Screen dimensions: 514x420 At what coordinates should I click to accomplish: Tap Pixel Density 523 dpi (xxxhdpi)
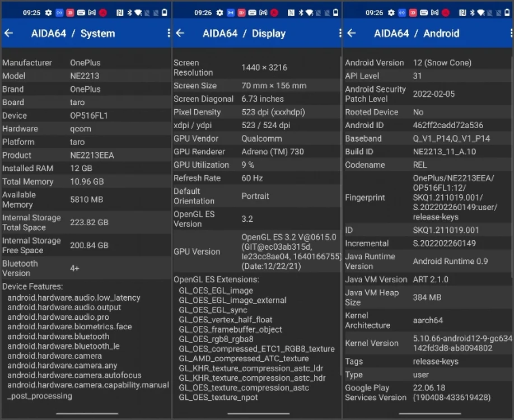click(x=273, y=112)
